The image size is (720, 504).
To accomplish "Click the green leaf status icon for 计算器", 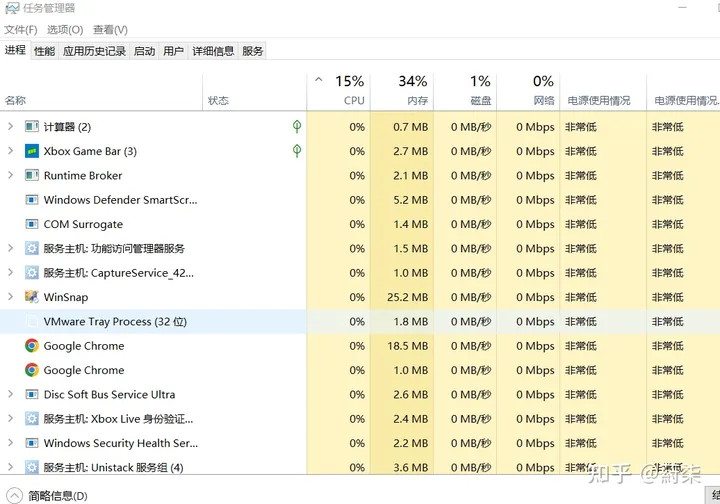I will 297,126.
